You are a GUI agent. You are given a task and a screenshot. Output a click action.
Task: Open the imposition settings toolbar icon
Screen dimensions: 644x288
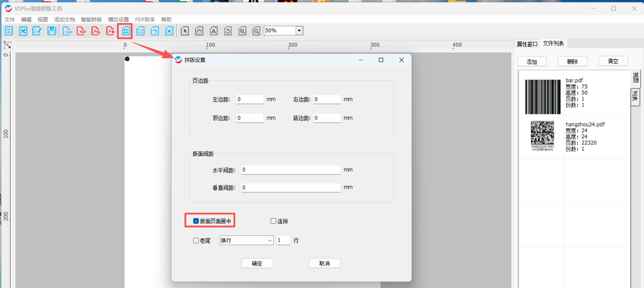[126, 31]
